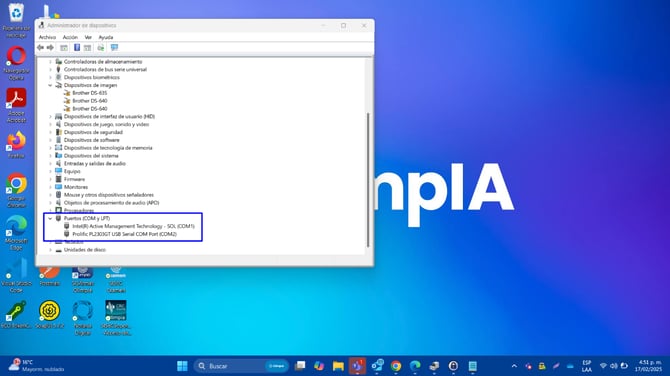Viewport: 670px width, 376px height.
Task: Click the blue Help icon in toolbar
Action: click(77, 47)
